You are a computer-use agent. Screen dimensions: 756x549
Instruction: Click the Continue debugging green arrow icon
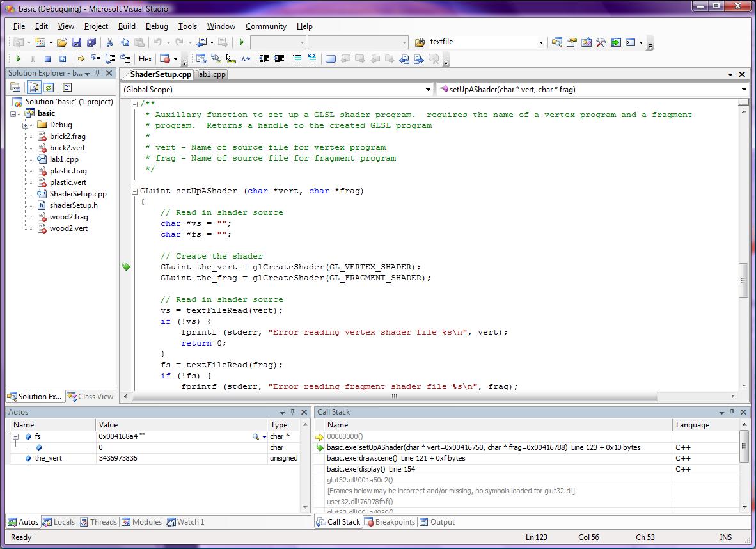pos(18,58)
